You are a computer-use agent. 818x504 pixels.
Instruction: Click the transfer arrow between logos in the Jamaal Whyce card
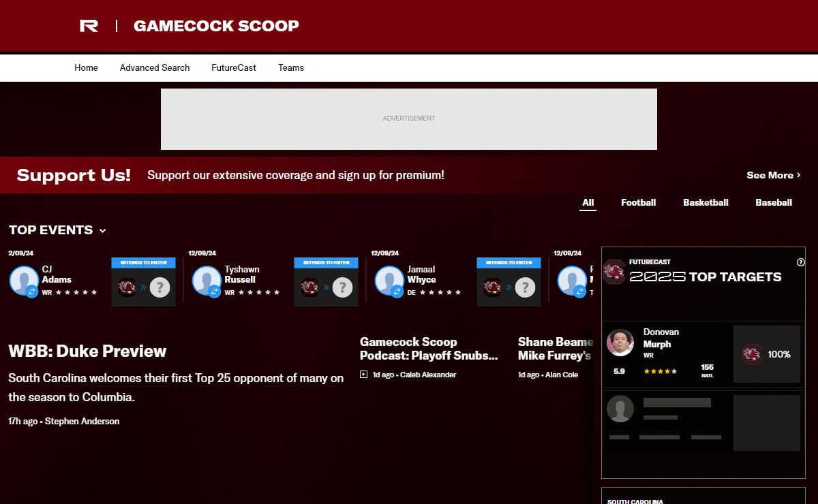tap(509, 287)
